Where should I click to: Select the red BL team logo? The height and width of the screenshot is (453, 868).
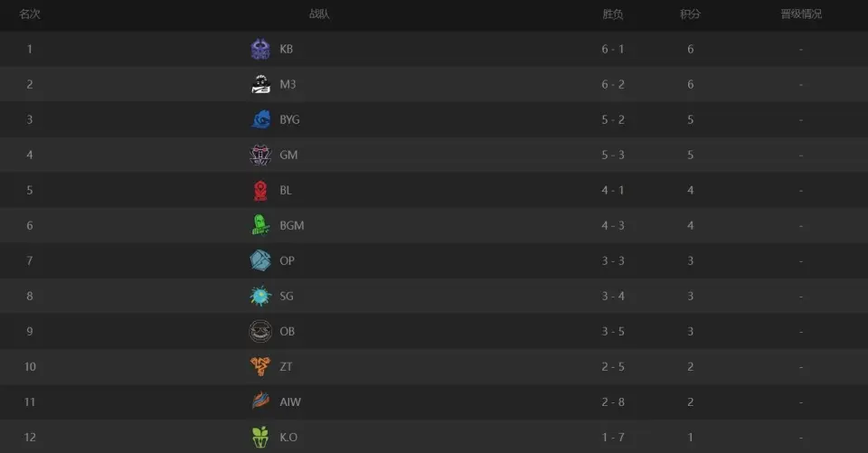[x=260, y=190]
